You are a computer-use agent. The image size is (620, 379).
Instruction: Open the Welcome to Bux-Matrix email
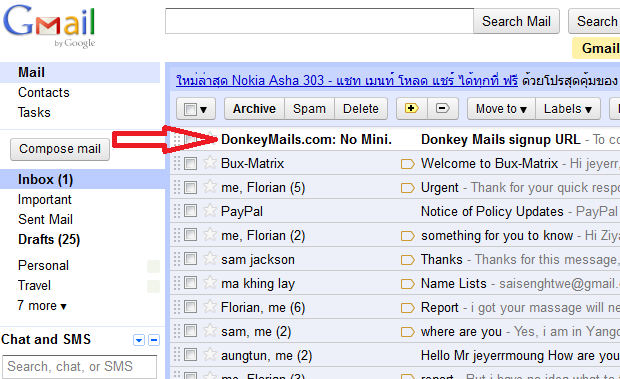(395, 163)
